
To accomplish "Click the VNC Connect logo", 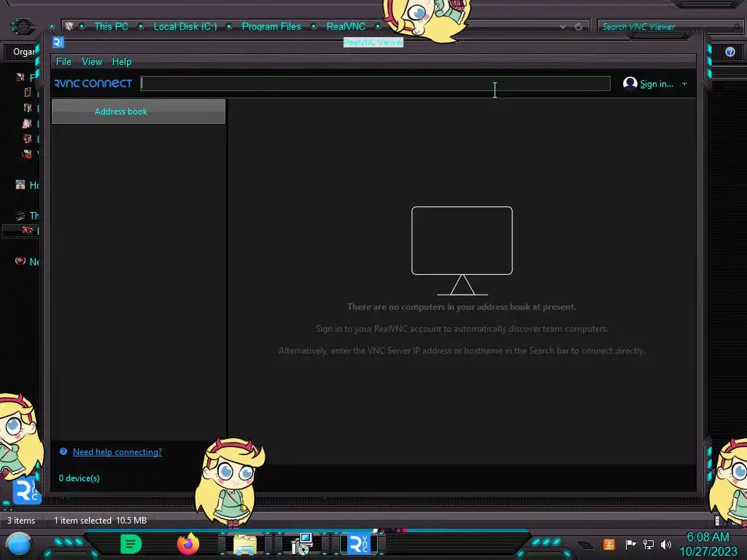I will [93, 83].
